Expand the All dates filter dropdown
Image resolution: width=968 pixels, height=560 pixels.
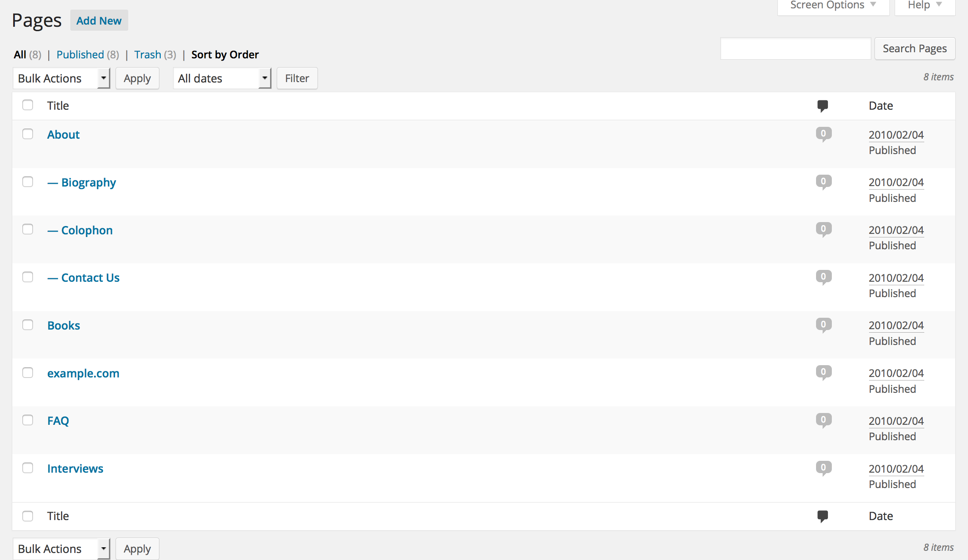222,79
